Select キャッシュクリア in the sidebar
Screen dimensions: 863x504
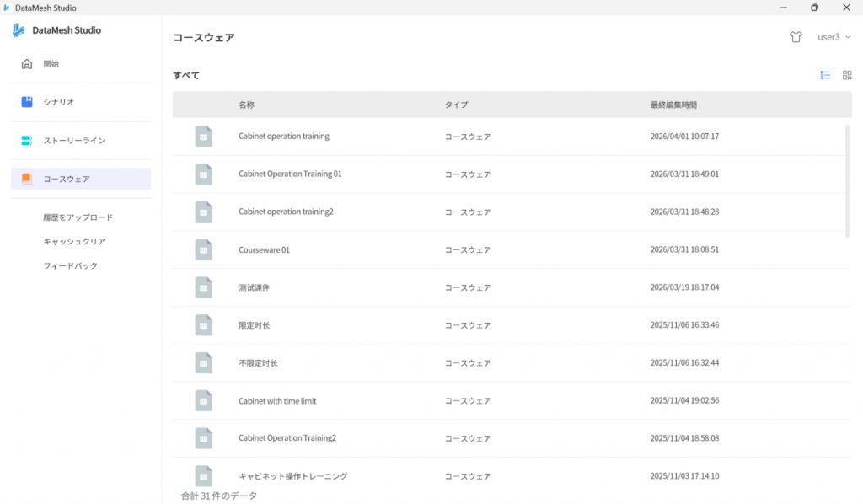point(74,242)
